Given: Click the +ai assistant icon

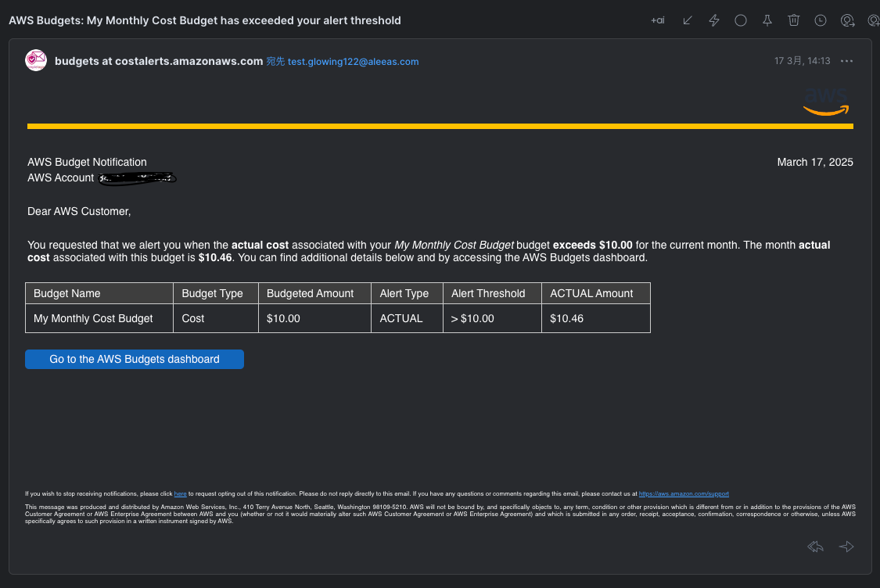Looking at the screenshot, I should 658,21.
